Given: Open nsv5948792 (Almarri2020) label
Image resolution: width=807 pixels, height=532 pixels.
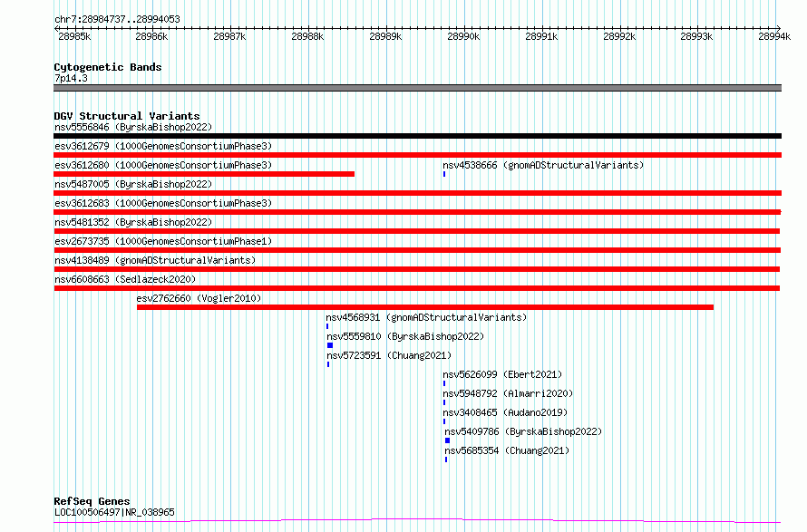Looking at the screenshot, I should click(x=508, y=393).
